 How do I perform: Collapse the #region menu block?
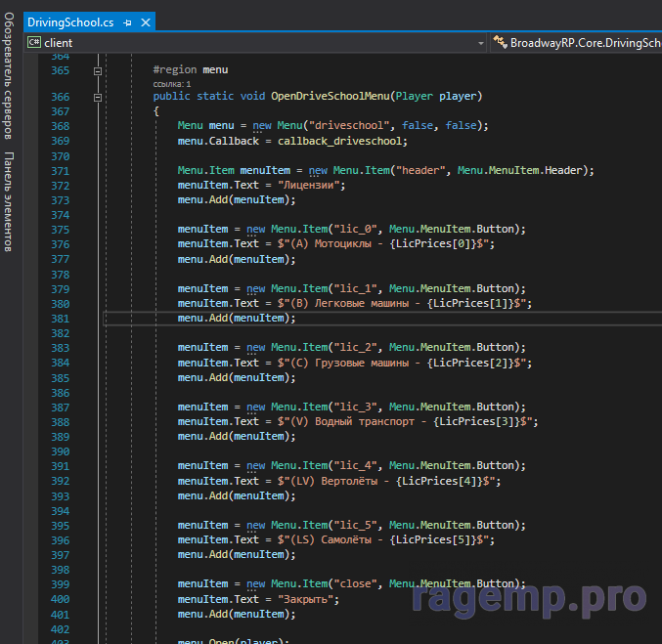(97, 70)
